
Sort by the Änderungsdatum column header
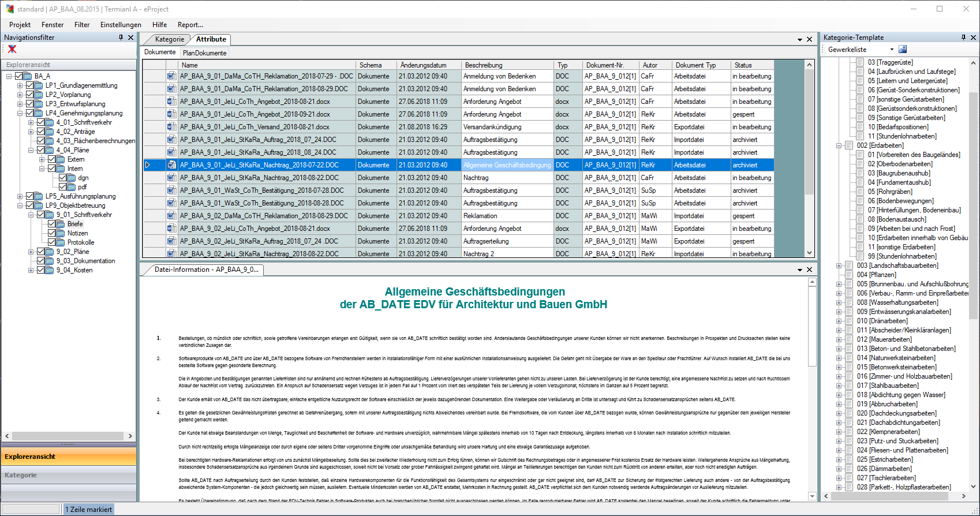(x=429, y=65)
